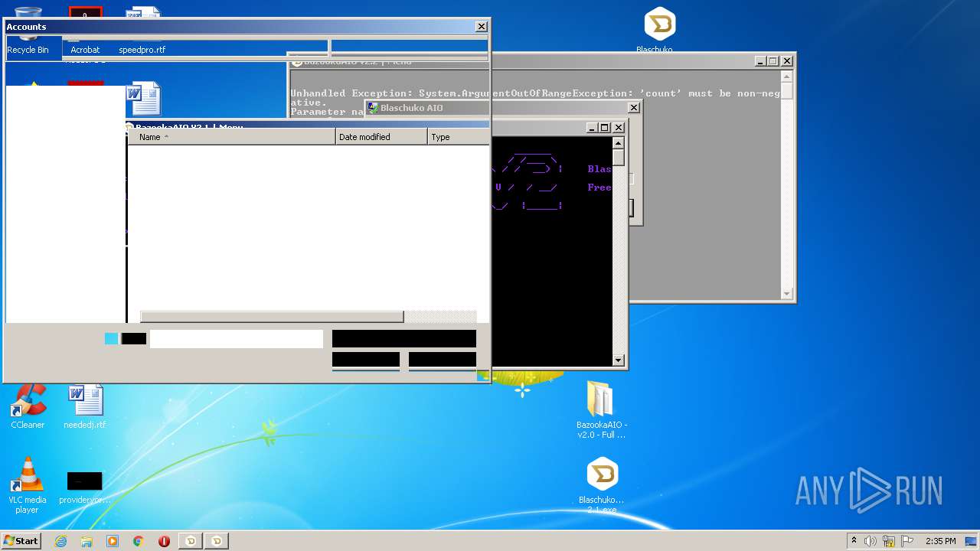Launch VLC media player desktop shortcut
The image size is (980, 551).
(x=28, y=485)
